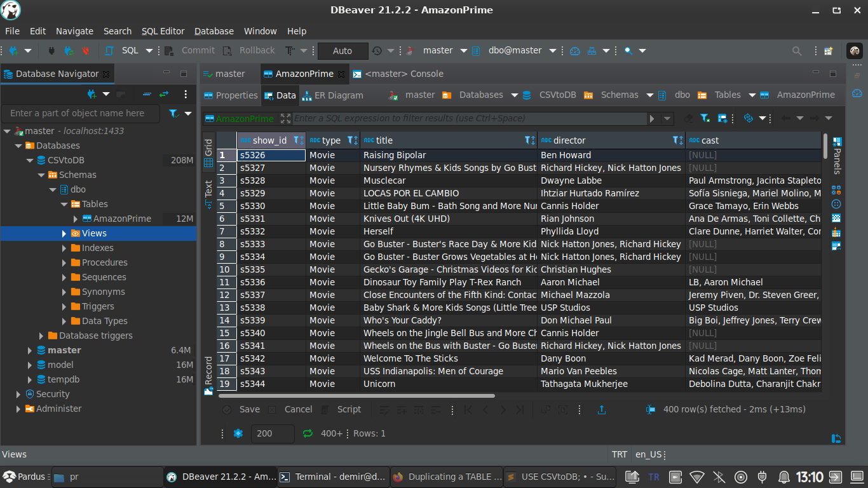Click the fetch size 200 field

[273, 433]
